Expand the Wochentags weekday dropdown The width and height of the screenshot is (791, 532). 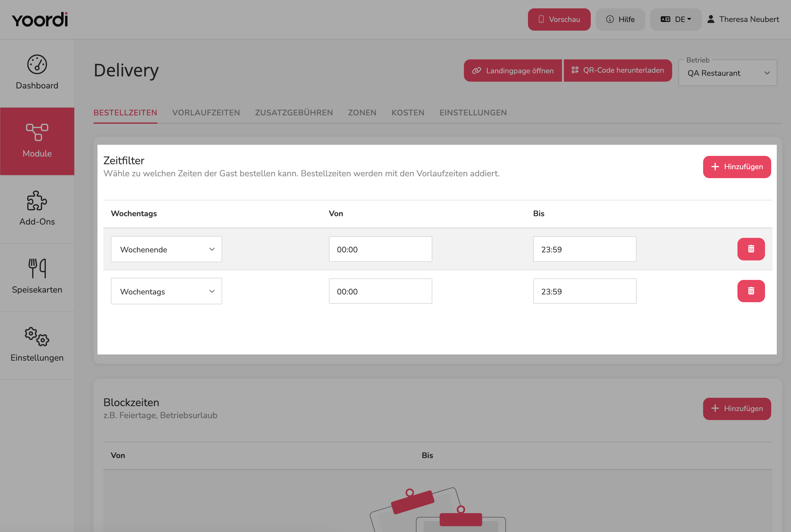166,291
